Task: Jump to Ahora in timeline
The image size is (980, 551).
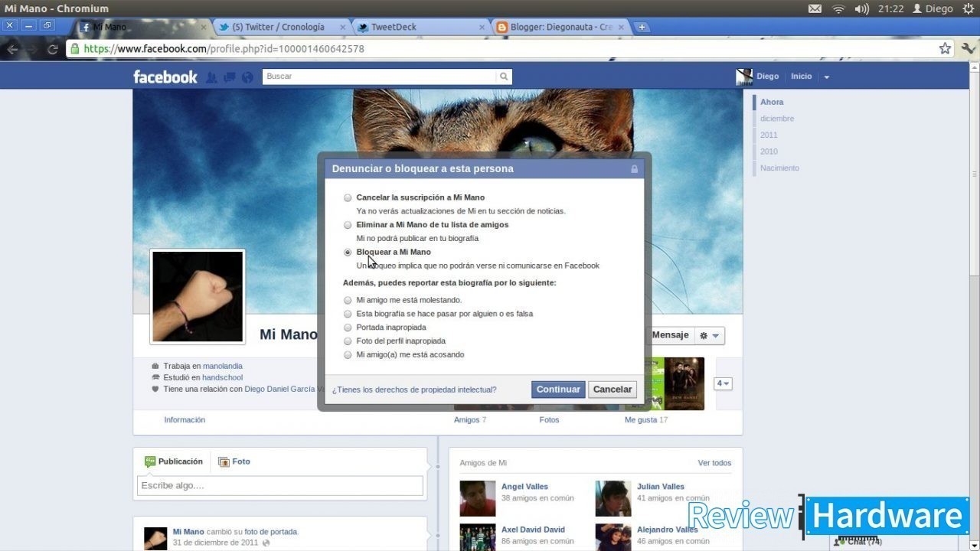Action: pyautogui.click(x=772, y=102)
